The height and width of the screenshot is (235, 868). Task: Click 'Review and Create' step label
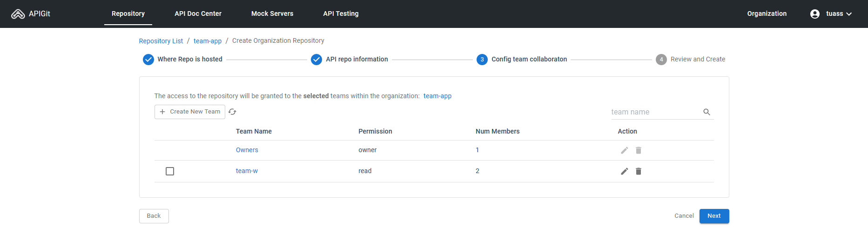click(698, 59)
